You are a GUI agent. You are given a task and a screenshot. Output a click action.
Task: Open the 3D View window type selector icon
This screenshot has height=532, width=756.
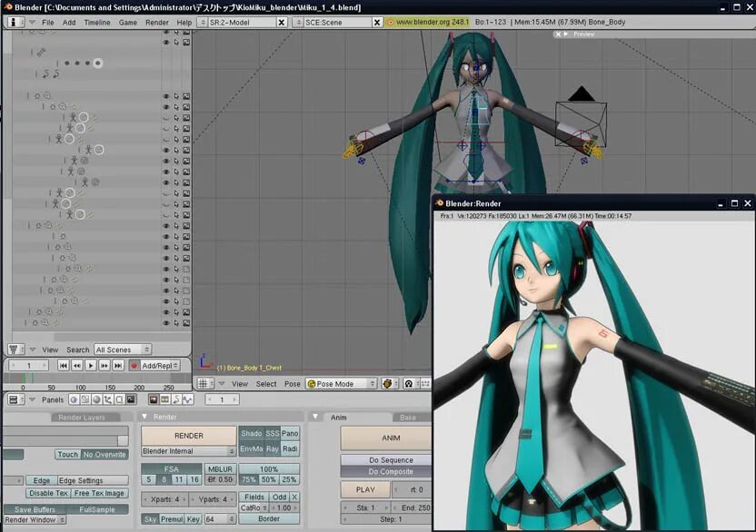pyautogui.click(x=206, y=384)
